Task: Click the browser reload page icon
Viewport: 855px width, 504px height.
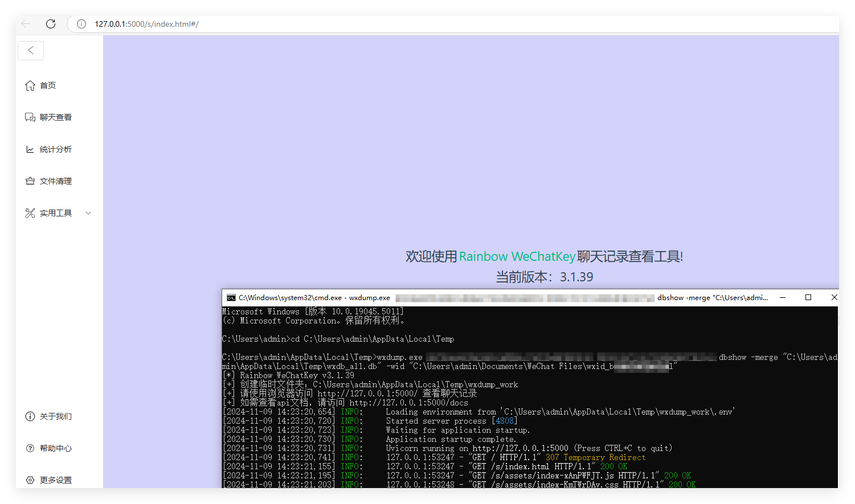Action: pyautogui.click(x=51, y=24)
